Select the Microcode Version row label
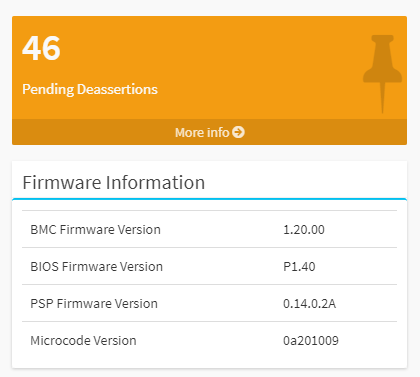The width and height of the screenshot is (420, 377). pos(83,341)
